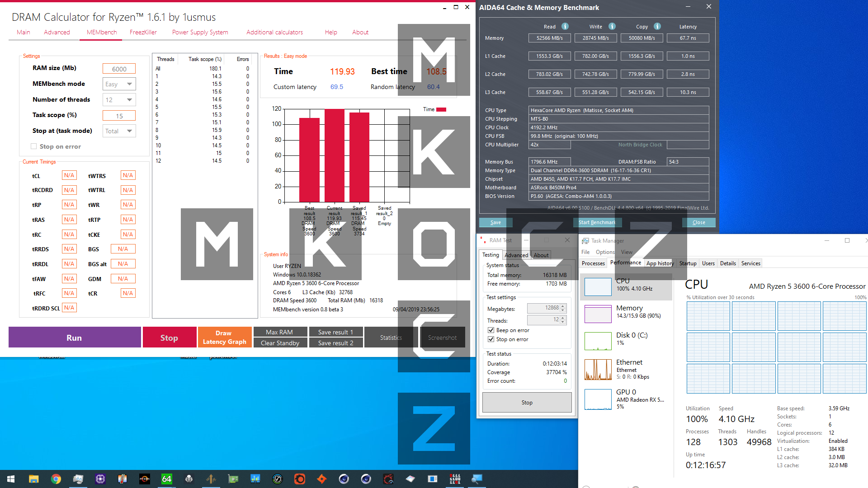Switch to Details tab in Task Manager
Image resolution: width=868 pixels, height=488 pixels.
point(728,263)
